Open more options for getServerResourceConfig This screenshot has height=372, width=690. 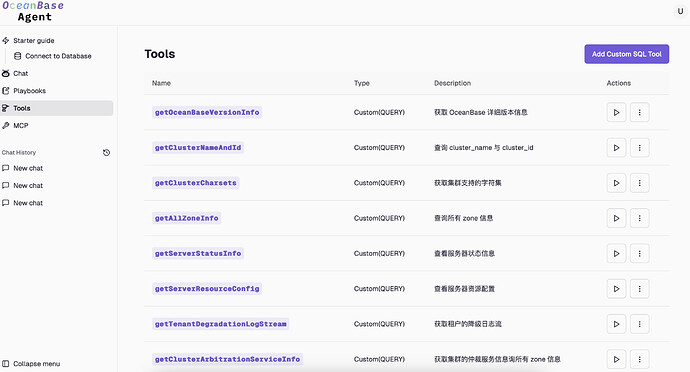639,289
